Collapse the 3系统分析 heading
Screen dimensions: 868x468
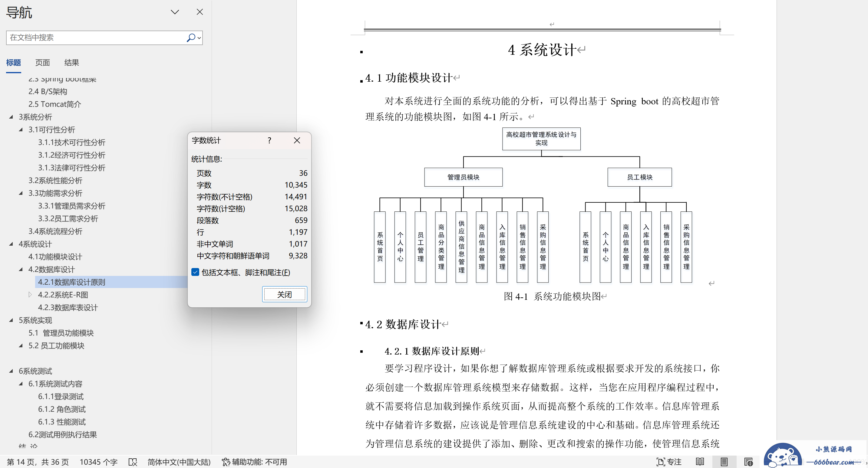11,117
